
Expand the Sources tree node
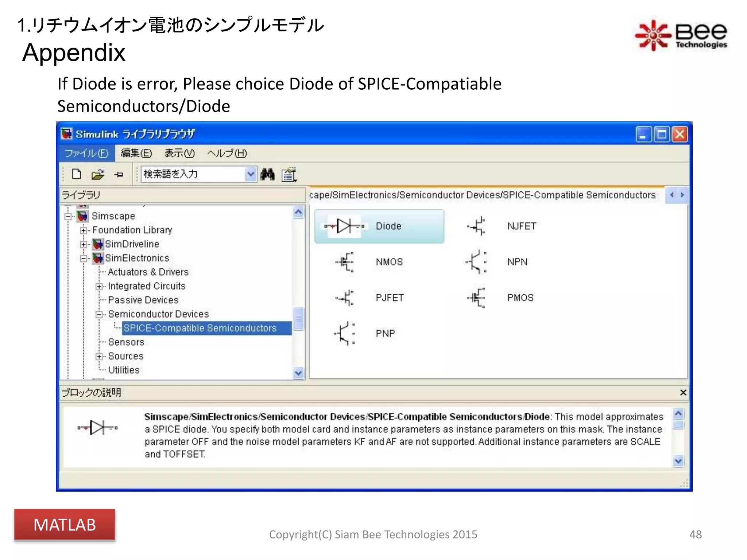[x=99, y=356]
